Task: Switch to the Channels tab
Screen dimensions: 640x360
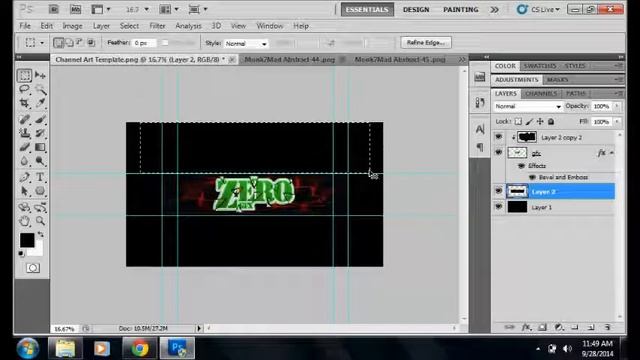Action: (541, 93)
